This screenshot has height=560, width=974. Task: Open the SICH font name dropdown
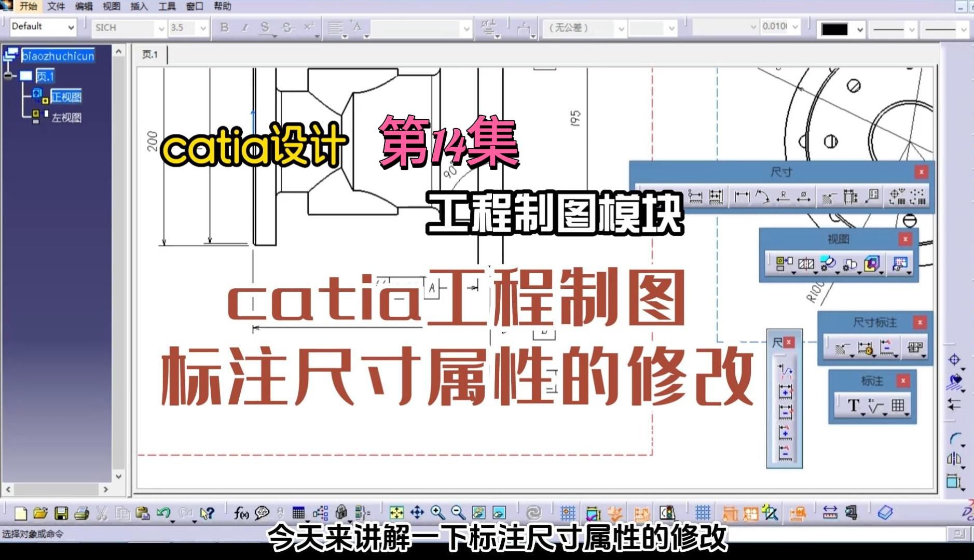(x=161, y=28)
